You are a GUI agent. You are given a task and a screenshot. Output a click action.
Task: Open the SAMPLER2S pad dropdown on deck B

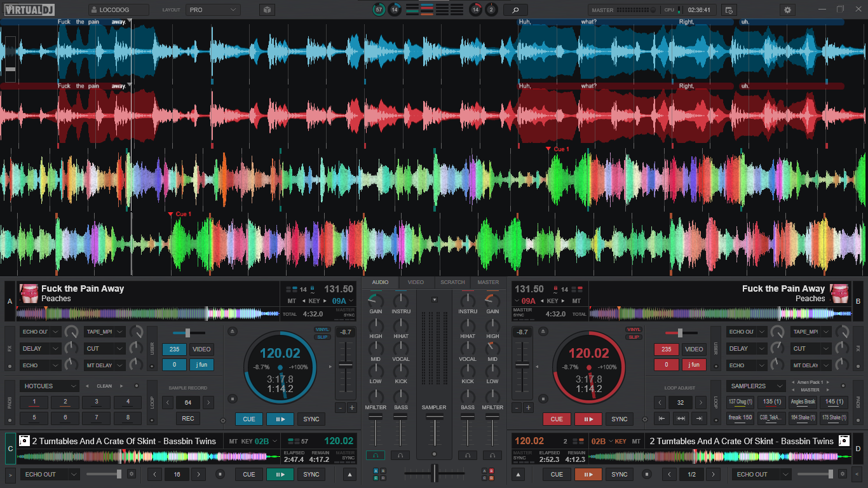point(755,386)
